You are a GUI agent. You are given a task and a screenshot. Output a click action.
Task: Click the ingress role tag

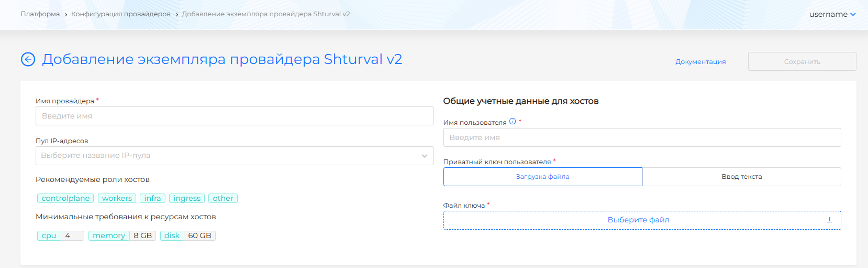pos(187,198)
